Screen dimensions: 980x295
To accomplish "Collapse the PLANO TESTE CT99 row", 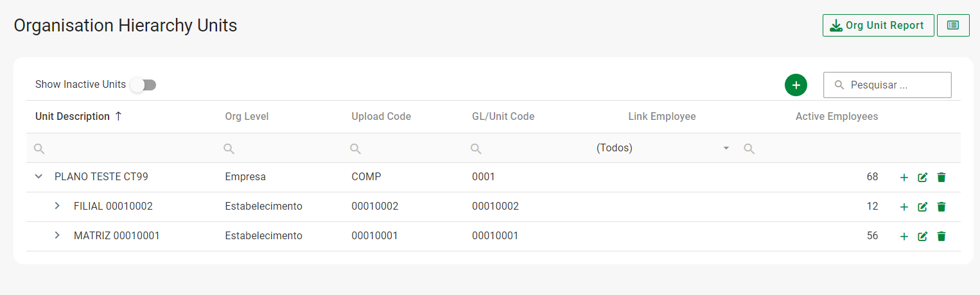I will click(x=39, y=176).
